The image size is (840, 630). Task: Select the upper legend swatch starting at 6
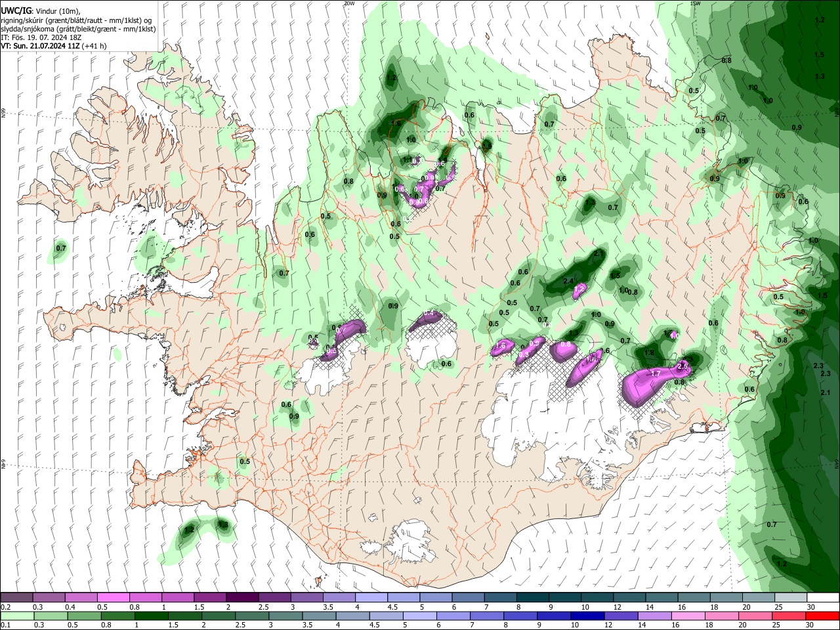click(468, 597)
